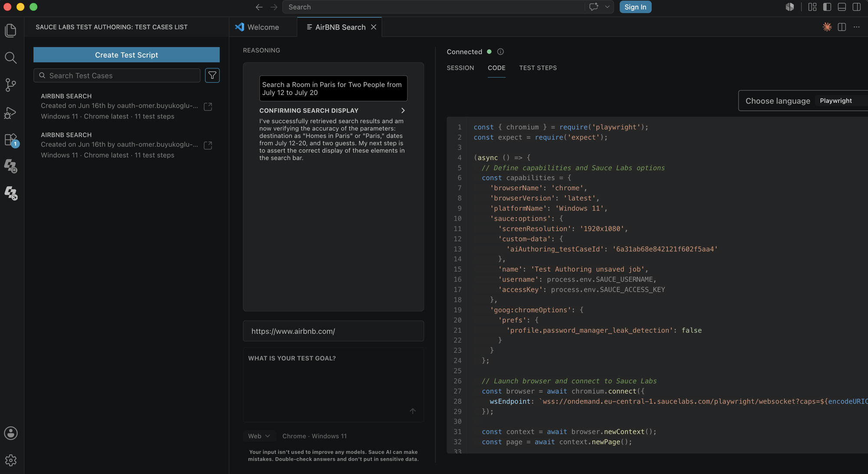The height and width of the screenshot is (474, 868).
Task: Select second AIRBNB SEARCH test case
Action: [126, 145]
